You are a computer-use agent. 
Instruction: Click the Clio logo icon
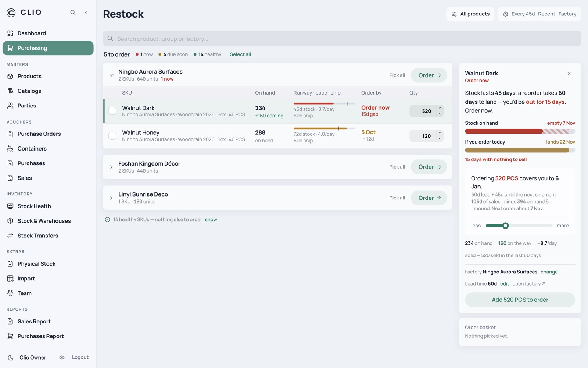click(x=11, y=13)
